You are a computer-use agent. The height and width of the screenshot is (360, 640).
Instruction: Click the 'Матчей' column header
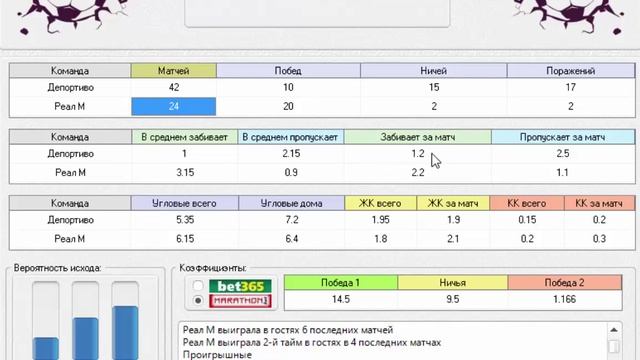[173, 71]
